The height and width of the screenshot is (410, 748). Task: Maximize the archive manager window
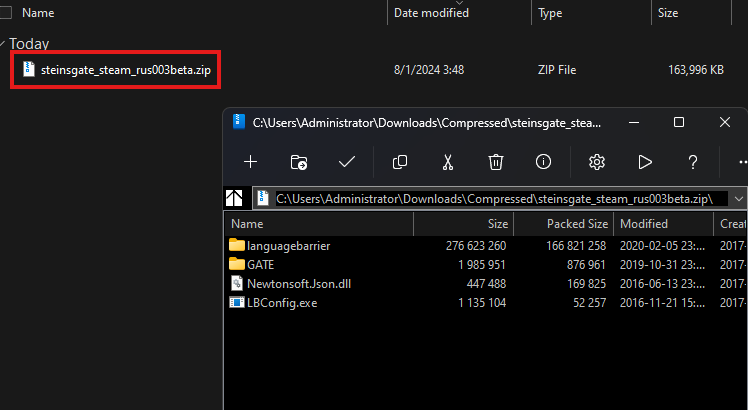(679, 122)
